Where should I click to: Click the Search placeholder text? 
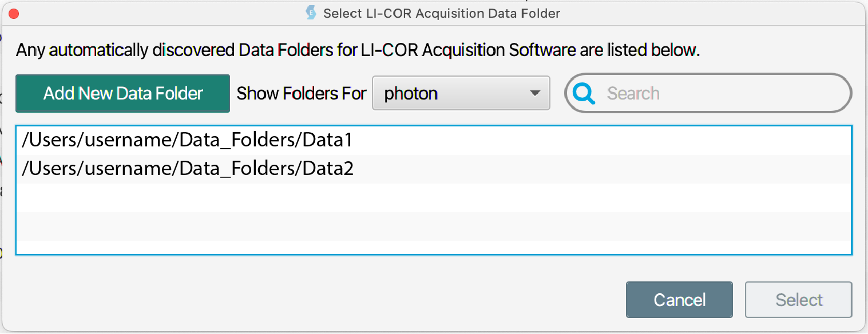tap(633, 93)
